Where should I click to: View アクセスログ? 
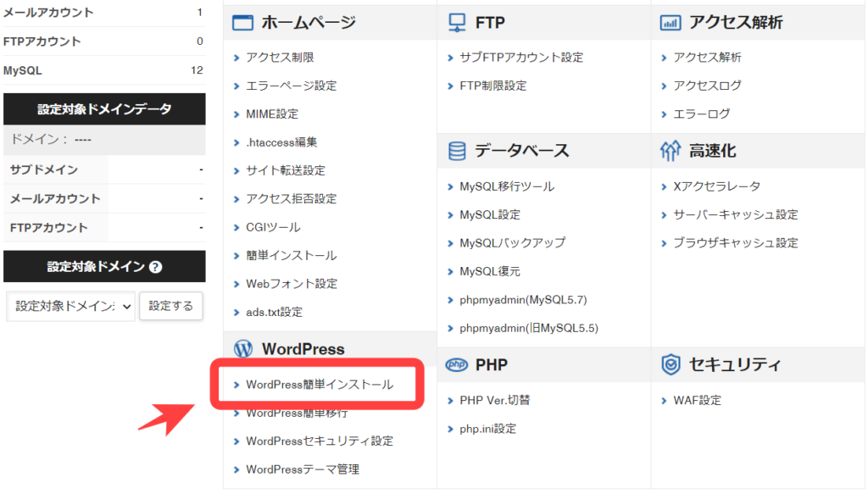tap(708, 86)
